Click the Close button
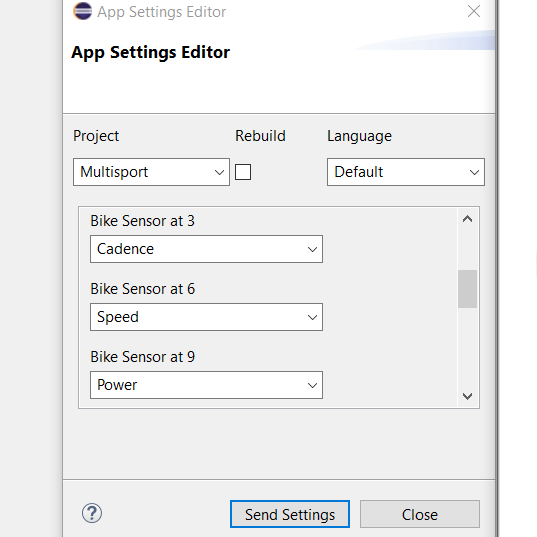This screenshot has height=537, width=537. click(x=420, y=514)
